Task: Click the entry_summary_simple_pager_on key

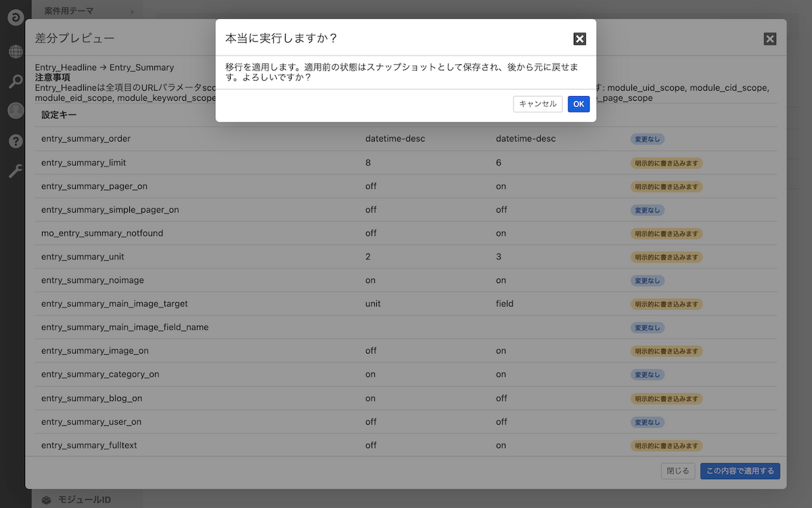Action: pyautogui.click(x=110, y=210)
